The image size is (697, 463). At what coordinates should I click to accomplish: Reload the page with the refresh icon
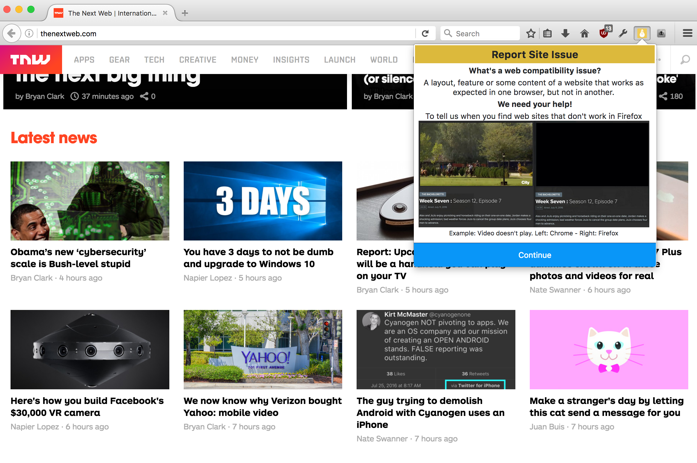pos(425,33)
